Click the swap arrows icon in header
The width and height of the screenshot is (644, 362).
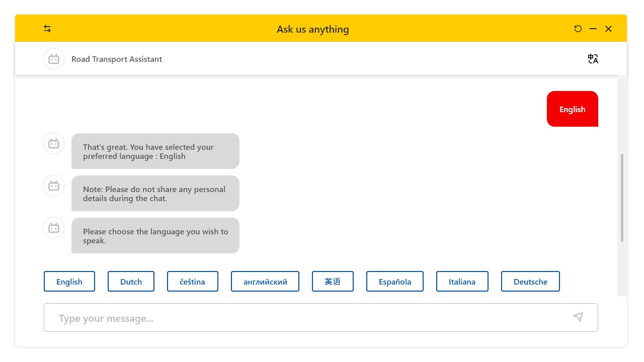tap(47, 29)
